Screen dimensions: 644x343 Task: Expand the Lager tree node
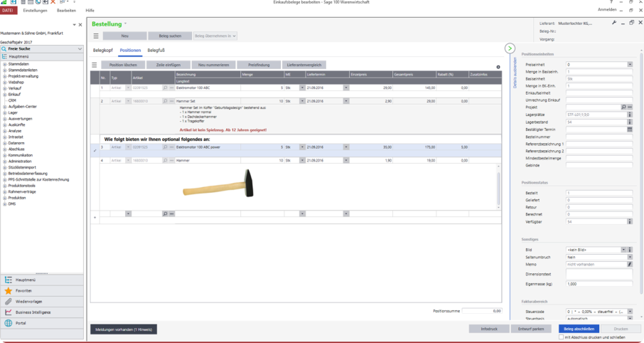click(5, 112)
